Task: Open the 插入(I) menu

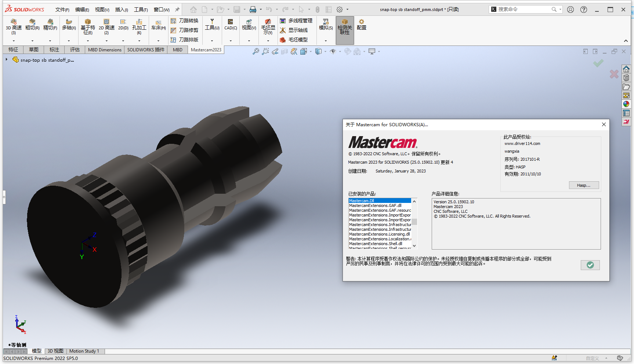Action: pos(122,10)
